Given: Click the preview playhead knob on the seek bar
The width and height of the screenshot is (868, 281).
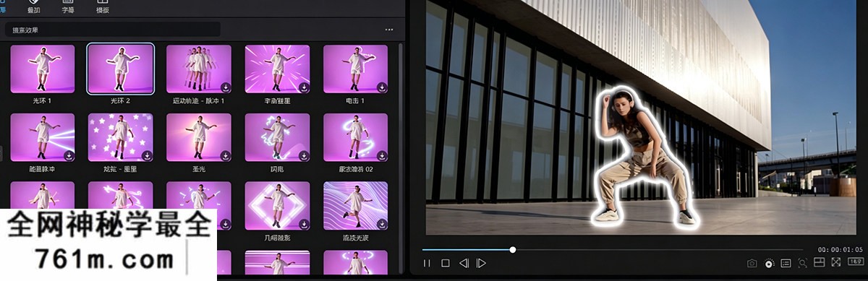Looking at the screenshot, I should click(513, 250).
